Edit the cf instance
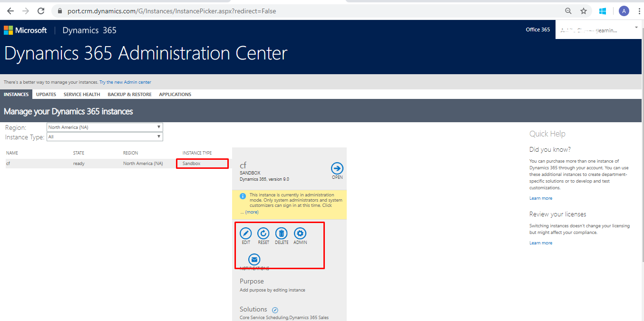This screenshot has width=644, height=321. [x=246, y=233]
